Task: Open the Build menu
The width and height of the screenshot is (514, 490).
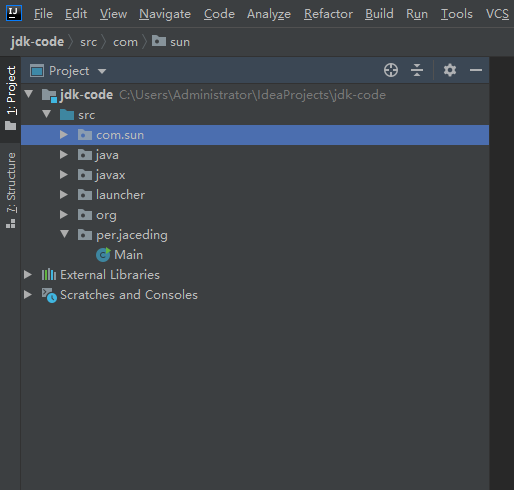Action: [x=379, y=14]
